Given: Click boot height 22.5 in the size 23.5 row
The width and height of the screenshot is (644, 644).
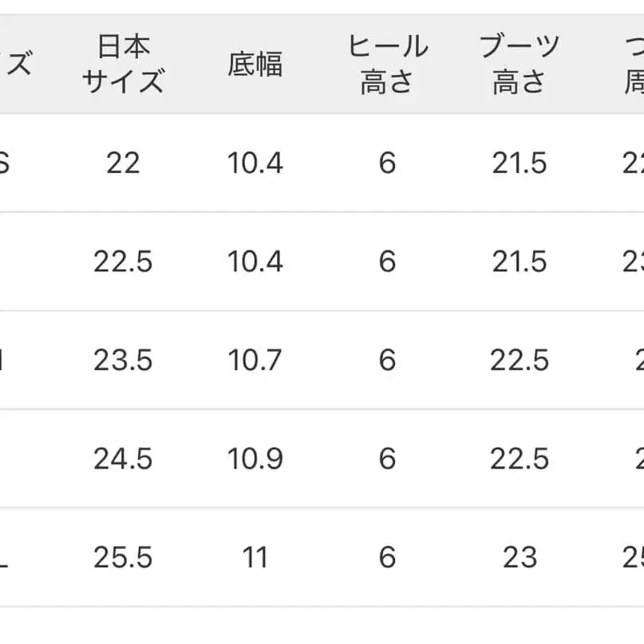Looking at the screenshot, I should point(519,361).
